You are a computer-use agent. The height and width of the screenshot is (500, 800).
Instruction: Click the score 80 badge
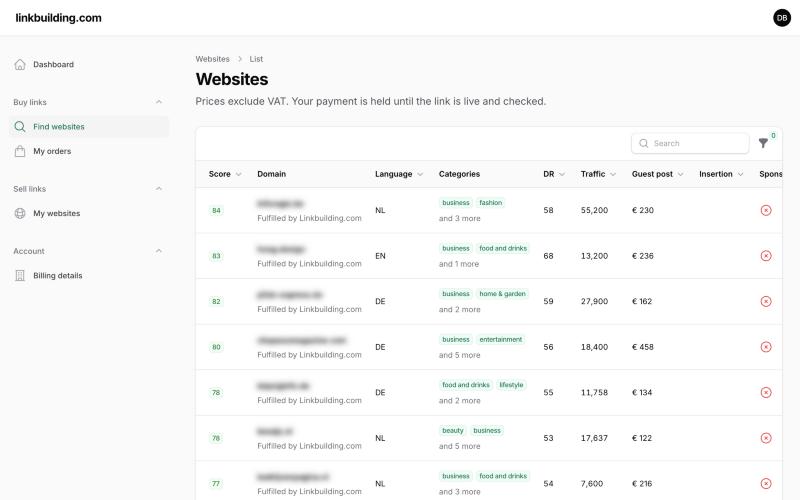pos(216,347)
